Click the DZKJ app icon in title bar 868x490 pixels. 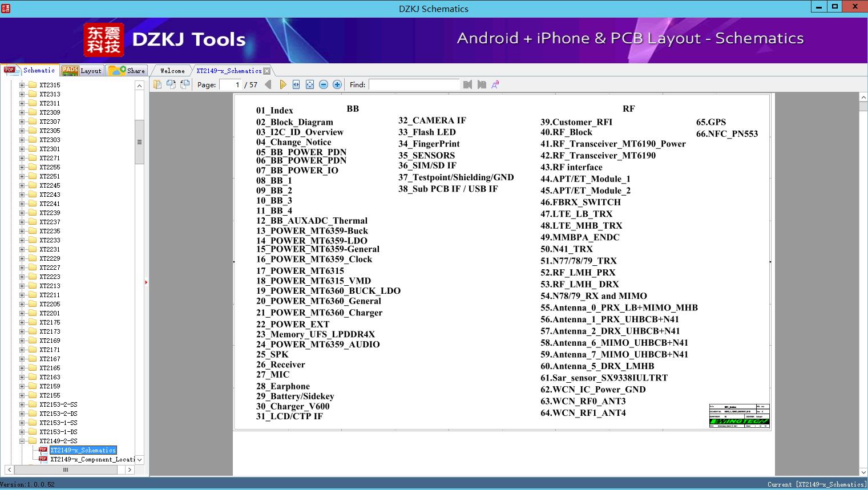pyautogui.click(x=6, y=9)
